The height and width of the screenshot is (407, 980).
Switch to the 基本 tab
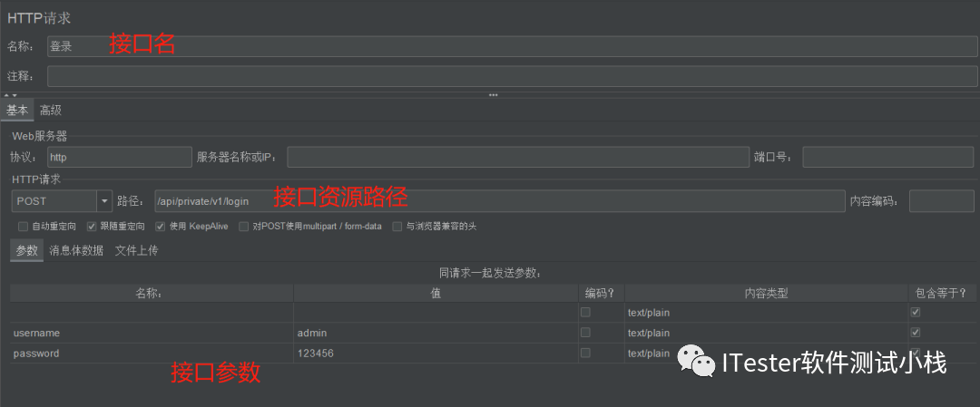pyautogui.click(x=17, y=111)
